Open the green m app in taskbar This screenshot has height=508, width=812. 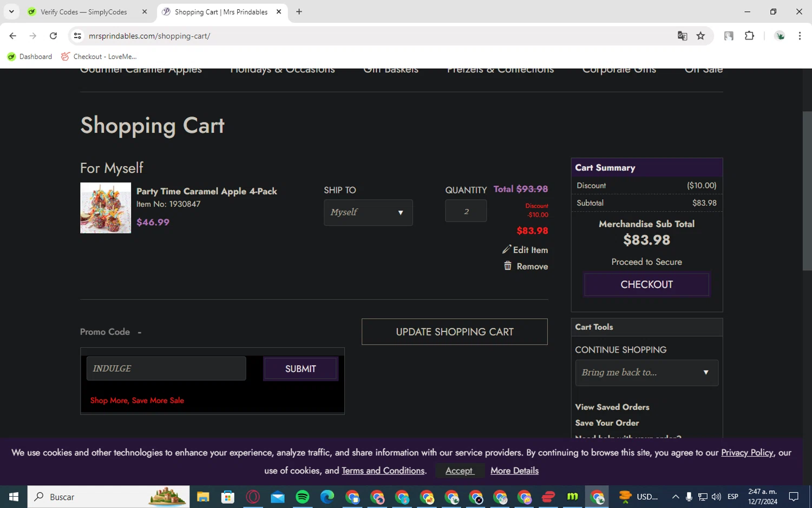(x=572, y=497)
